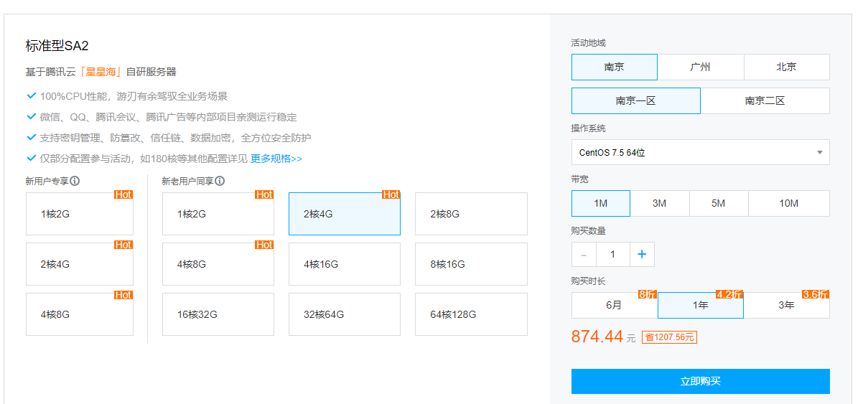Viewport: 868px width, 404px height.
Task: Click the 购买时长 label
Action: coord(589,281)
